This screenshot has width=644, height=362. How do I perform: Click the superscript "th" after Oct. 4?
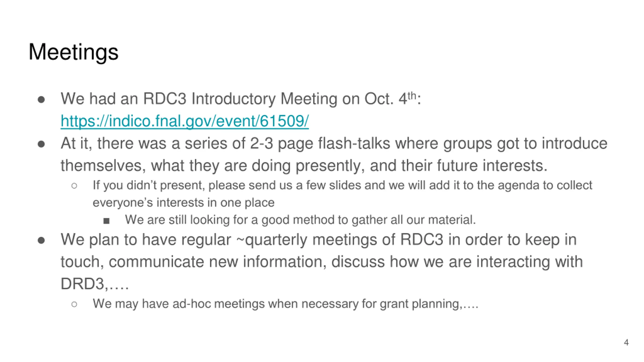[x=412, y=96]
